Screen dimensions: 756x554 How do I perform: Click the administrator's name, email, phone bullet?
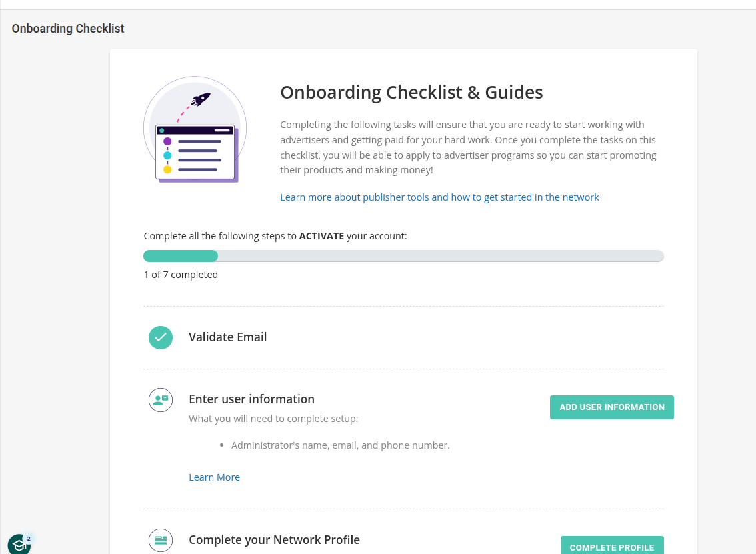coord(340,445)
